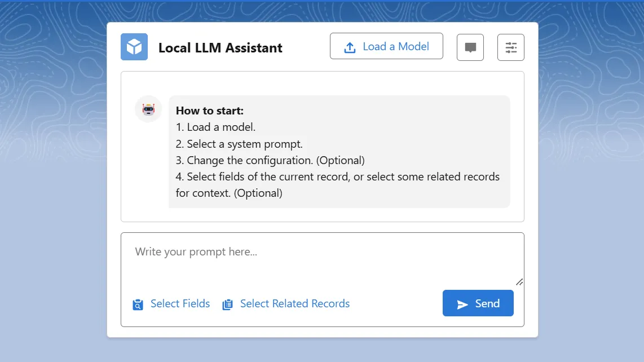Open Select Fields
The image size is (644, 362).
click(180, 303)
